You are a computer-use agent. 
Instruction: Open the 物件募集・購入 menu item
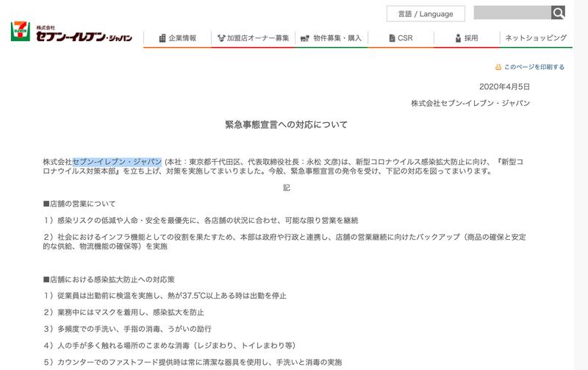point(331,38)
